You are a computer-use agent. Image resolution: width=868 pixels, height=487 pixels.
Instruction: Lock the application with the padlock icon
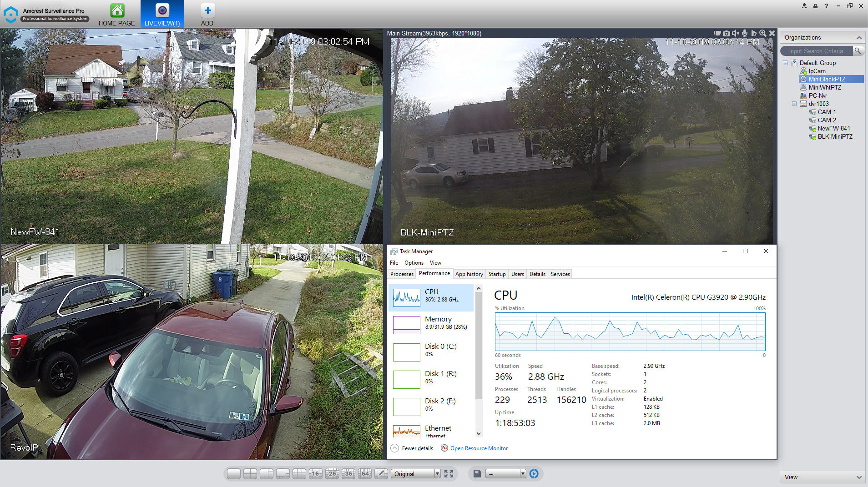click(815, 6)
